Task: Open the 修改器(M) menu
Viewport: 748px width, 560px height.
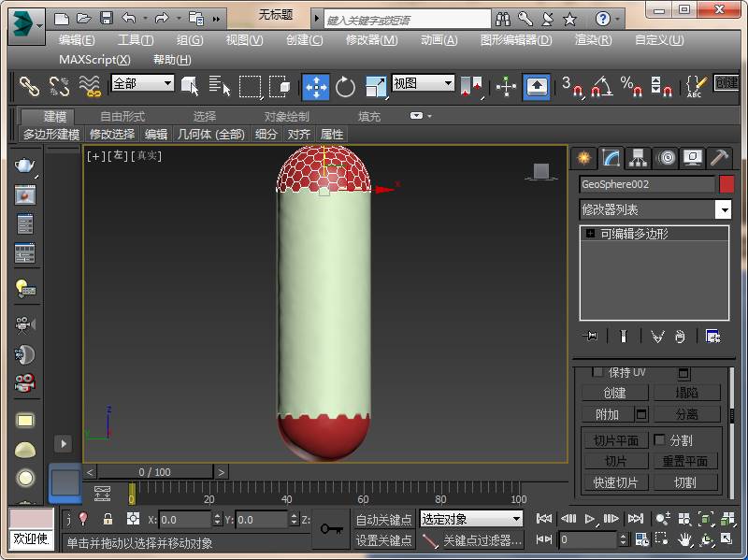Action: [x=371, y=40]
